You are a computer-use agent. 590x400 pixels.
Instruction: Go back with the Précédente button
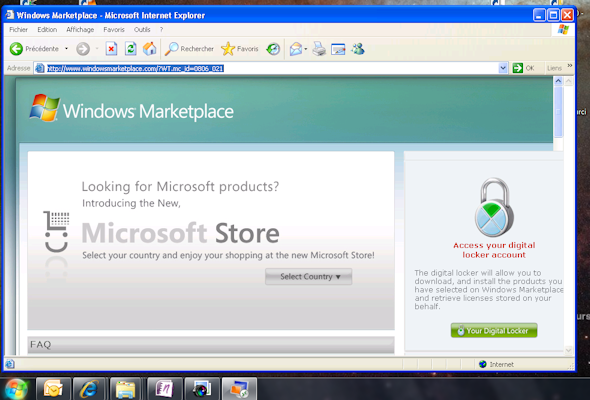coord(34,49)
